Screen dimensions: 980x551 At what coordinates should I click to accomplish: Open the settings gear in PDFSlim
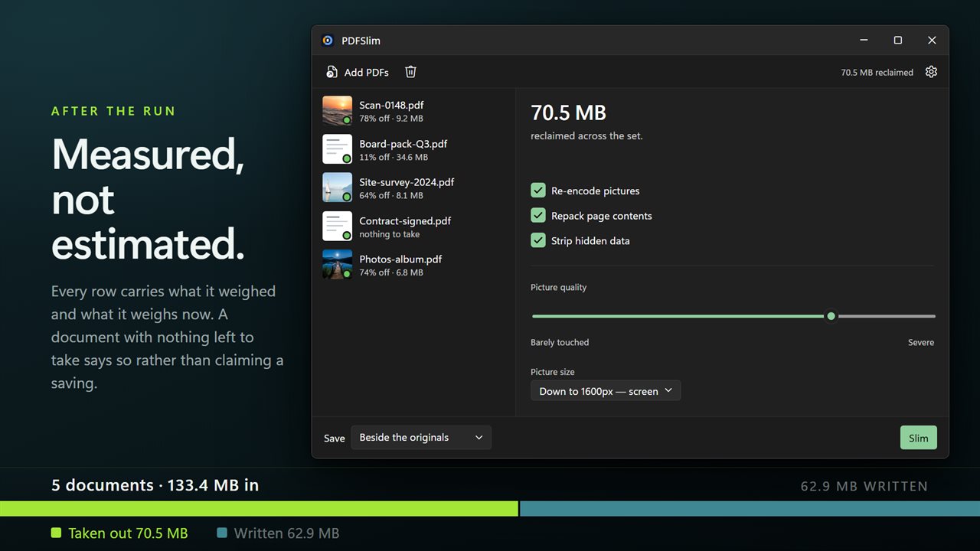(x=931, y=72)
